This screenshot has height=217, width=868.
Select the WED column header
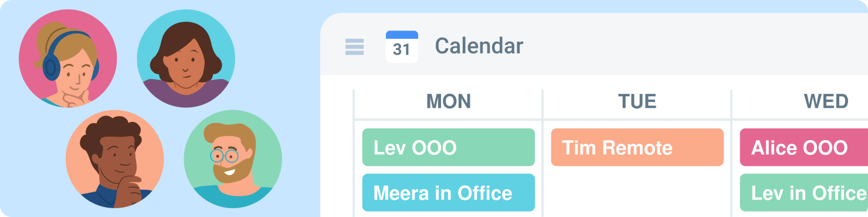826,101
